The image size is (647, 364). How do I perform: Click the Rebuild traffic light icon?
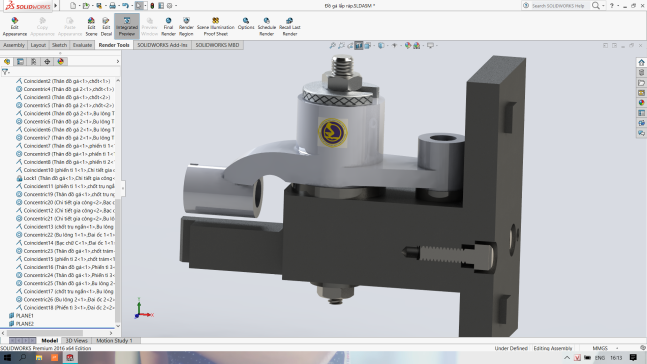coord(152,6)
